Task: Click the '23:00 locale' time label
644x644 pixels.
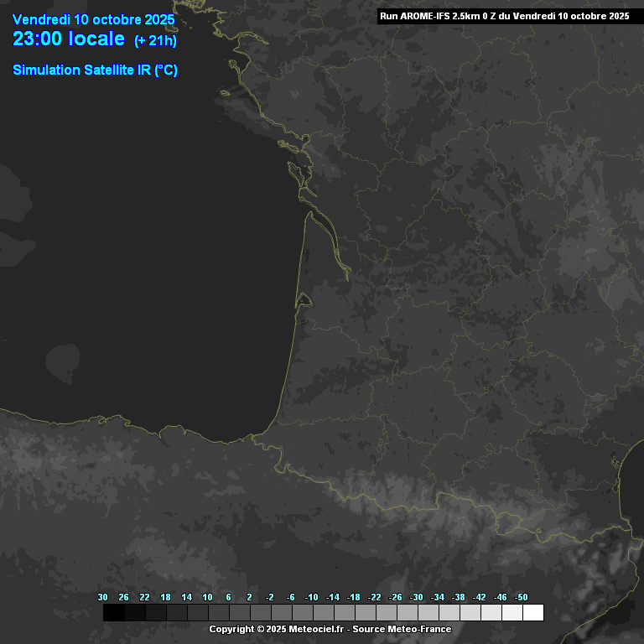Action: (x=69, y=39)
